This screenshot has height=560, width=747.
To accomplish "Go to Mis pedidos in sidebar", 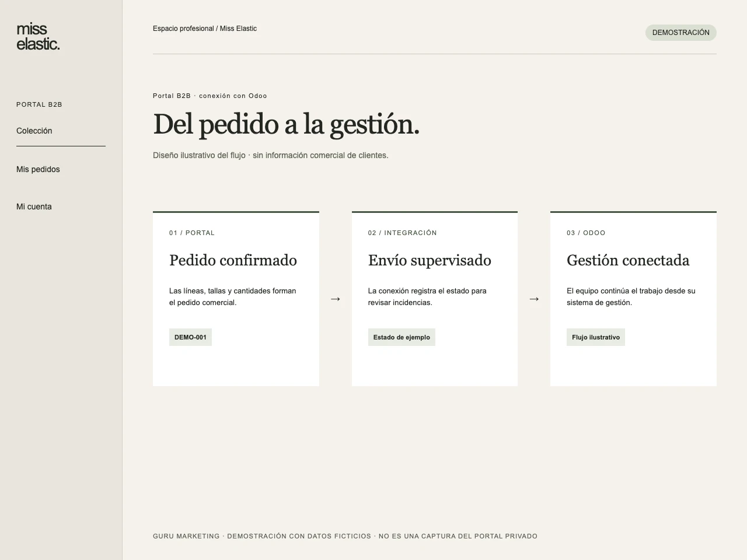I will [38, 169].
